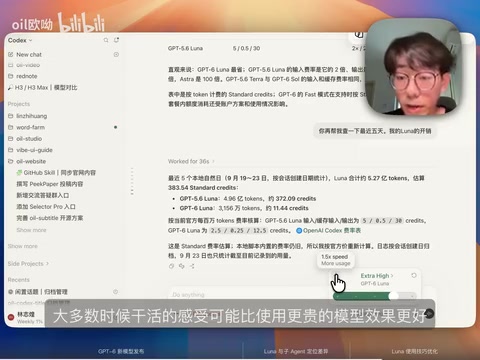The image size is (480, 360).
Task: Open the Codex dropdown in sidebar header
Action: coord(20,40)
